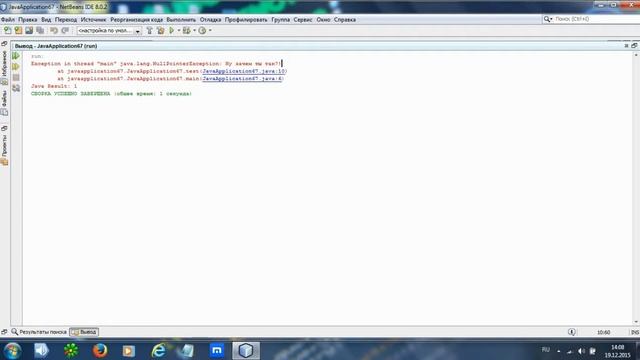Image resolution: width=640 pixels, height=360 pixels.
Task: Expand the Debug Project arrow dropdown
Action: coord(194,31)
